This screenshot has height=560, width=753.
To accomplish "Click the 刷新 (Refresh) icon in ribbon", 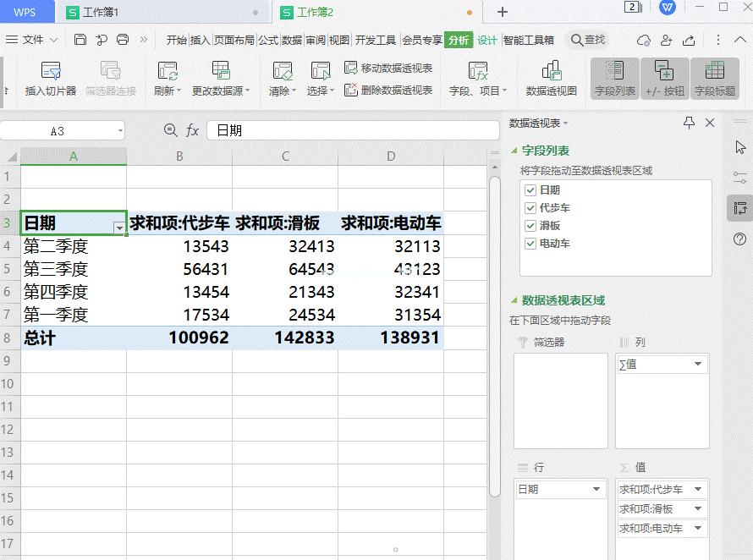I will click(167, 71).
